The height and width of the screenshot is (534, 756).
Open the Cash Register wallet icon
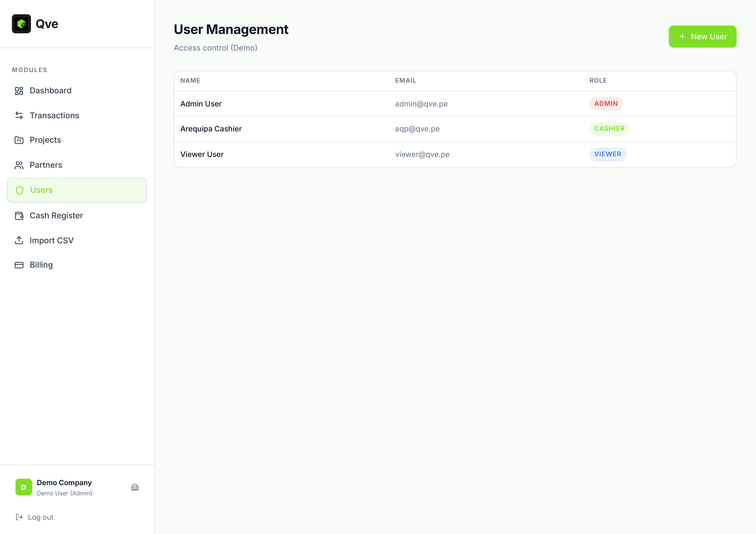click(19, 216)
